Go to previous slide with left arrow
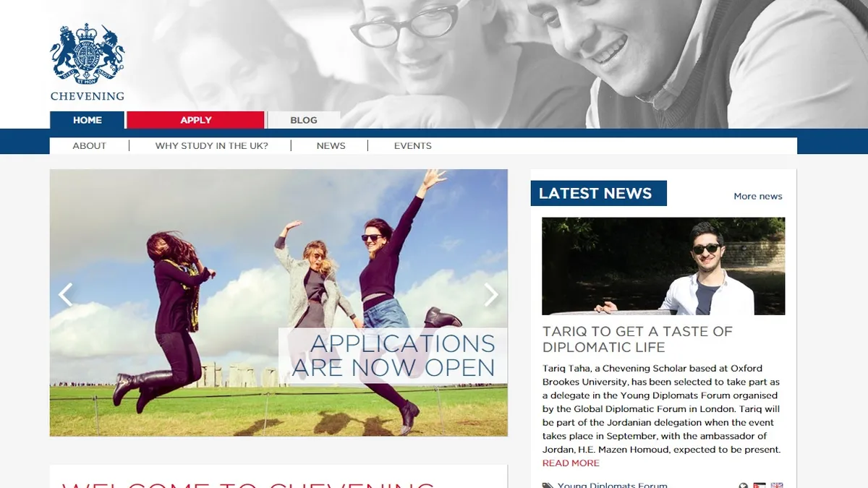The image size is (868, 488). tap(66, 294)
